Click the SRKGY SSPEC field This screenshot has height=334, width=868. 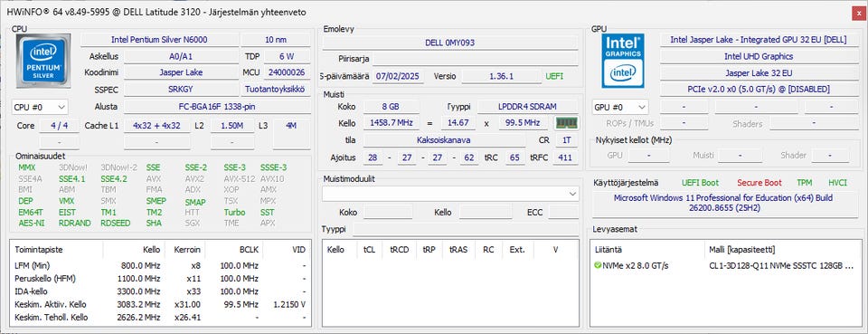coord(181,90)
